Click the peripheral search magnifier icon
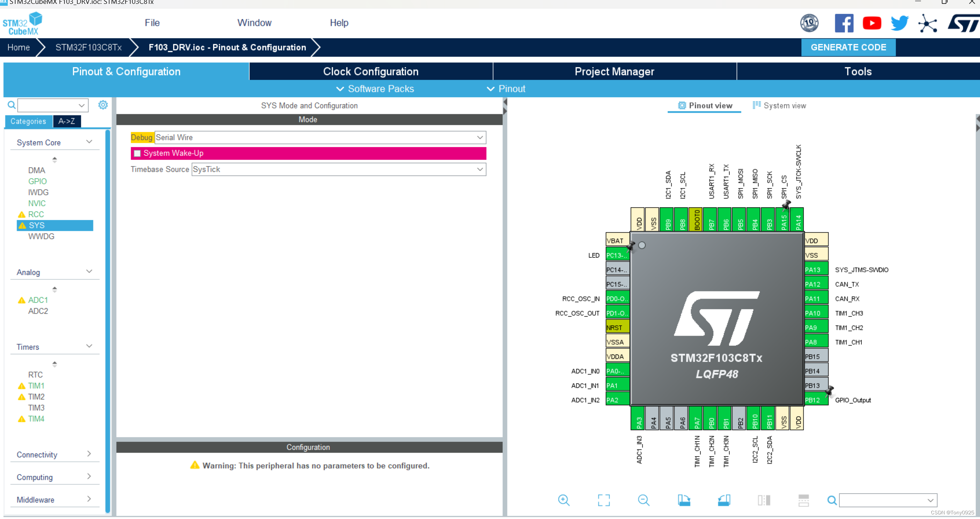The image size is (980, 519). [x=12, y=105]
